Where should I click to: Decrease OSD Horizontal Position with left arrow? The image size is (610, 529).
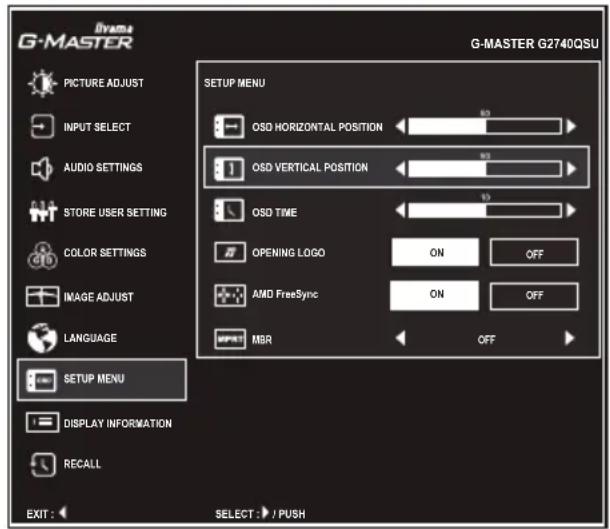[x=401, y=126]
